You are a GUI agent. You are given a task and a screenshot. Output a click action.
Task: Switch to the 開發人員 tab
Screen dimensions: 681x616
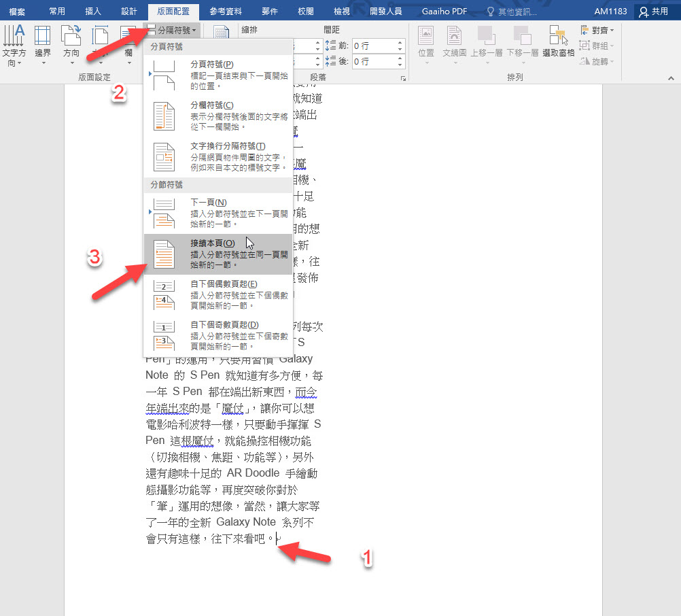[x=385, y=12]
